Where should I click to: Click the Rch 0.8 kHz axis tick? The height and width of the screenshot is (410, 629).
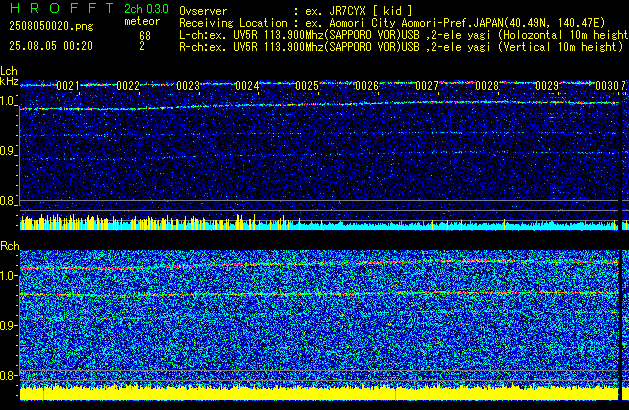8,375
